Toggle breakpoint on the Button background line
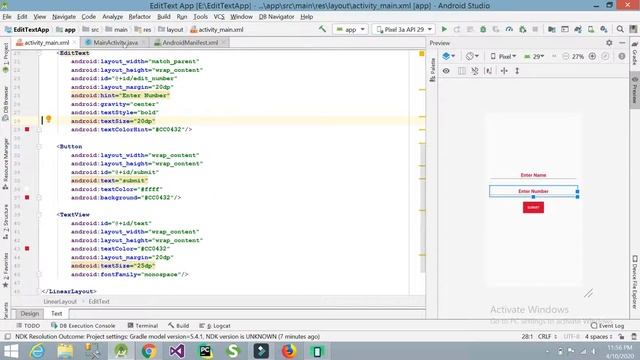The image size is (640, 360). click(x=27, y=197)
